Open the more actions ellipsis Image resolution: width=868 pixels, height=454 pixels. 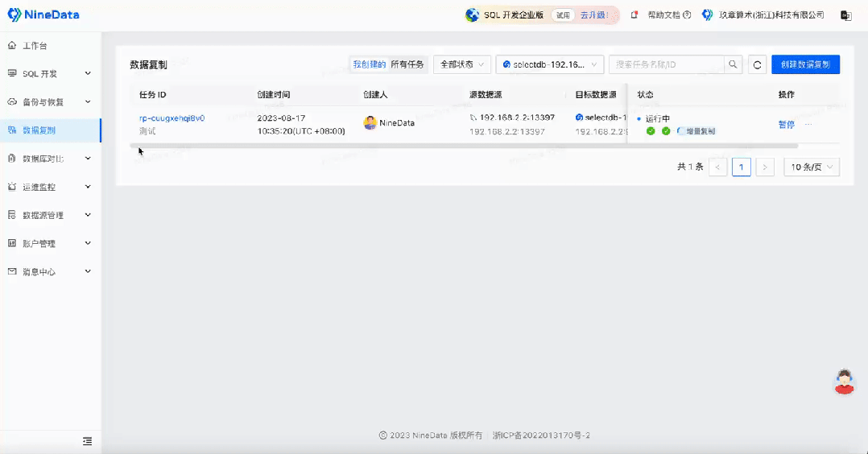[808, 124]
